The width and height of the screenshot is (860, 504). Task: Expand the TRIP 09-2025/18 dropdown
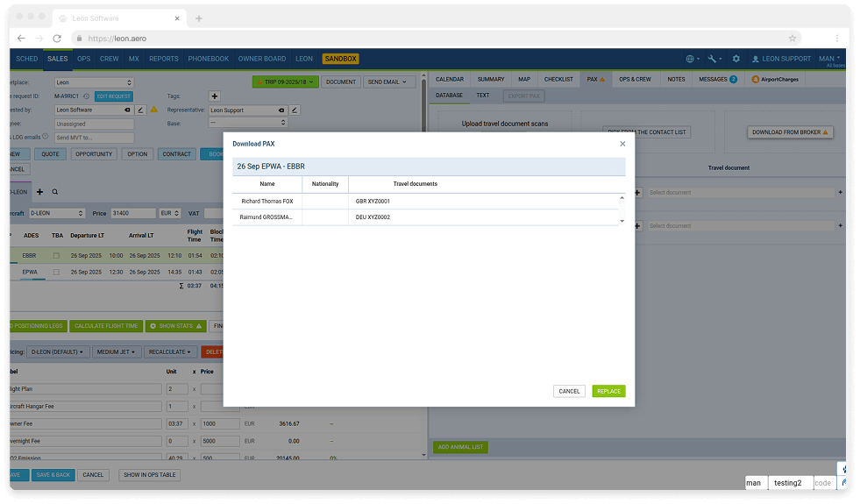[x=285, y=82]
